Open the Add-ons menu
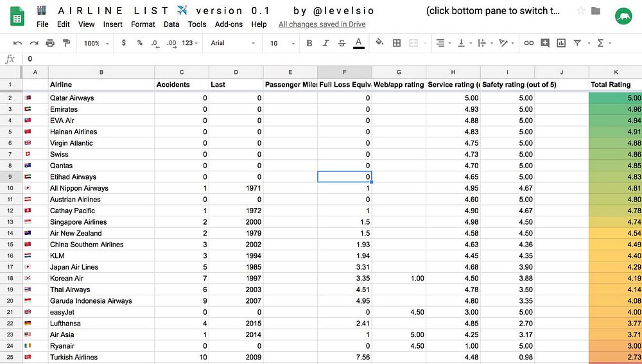This screenshot has width=642, height=364. (229, 24)
